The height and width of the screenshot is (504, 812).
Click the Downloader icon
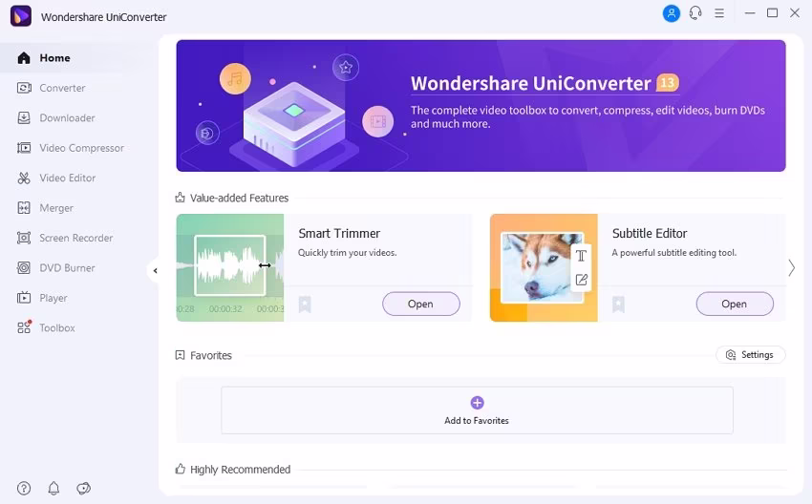pos(24,118)
